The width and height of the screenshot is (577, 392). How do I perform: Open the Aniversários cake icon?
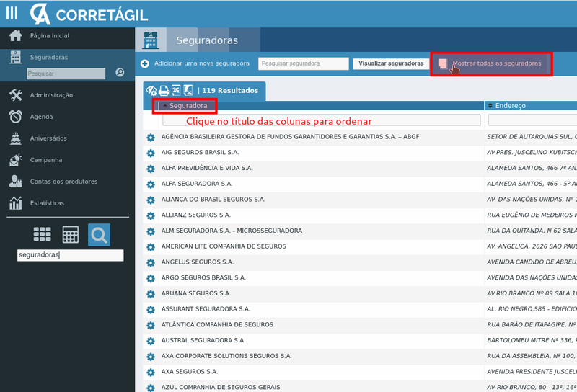pyautogui.click(x=15, y=138)
